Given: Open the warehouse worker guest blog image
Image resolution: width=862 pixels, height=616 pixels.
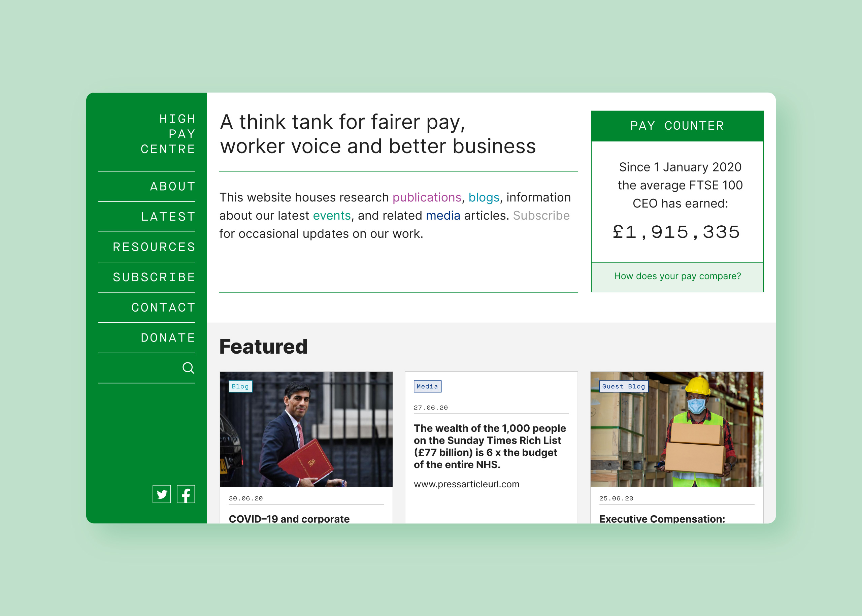Looking at the screenshot, I should tap(677, 429).
